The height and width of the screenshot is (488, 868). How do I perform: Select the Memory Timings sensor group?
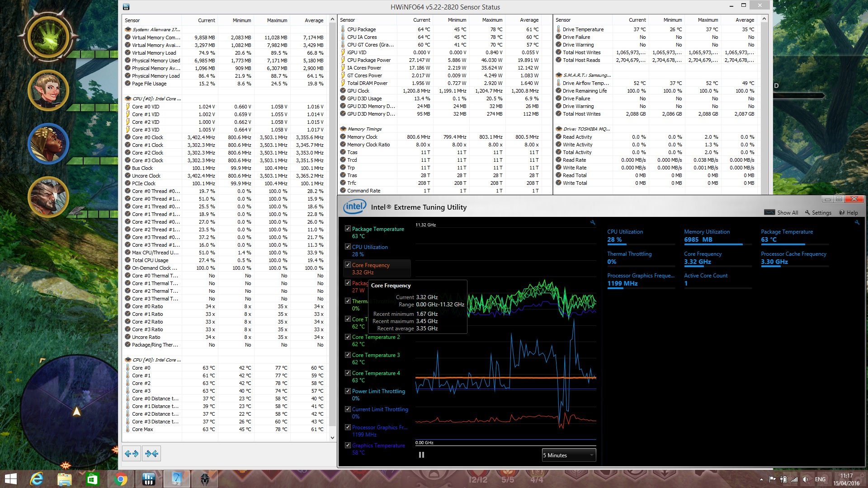[364, 129]
